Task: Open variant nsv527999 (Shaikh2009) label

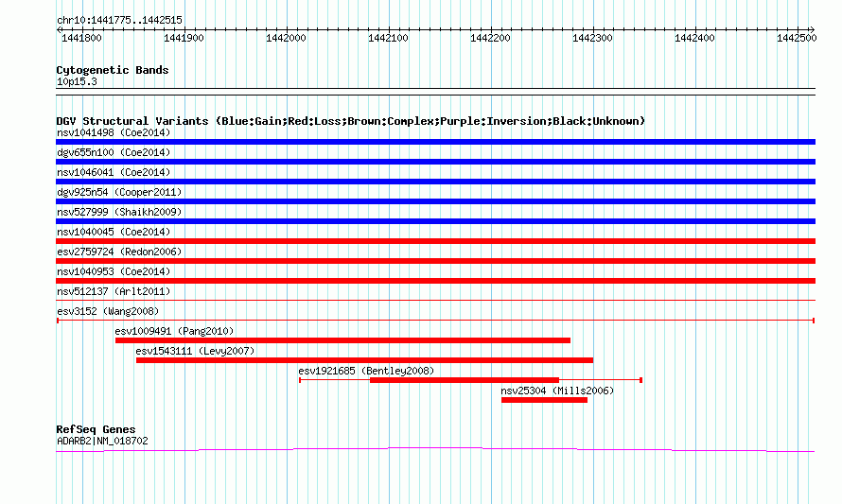Action: (x=119, y=212)
